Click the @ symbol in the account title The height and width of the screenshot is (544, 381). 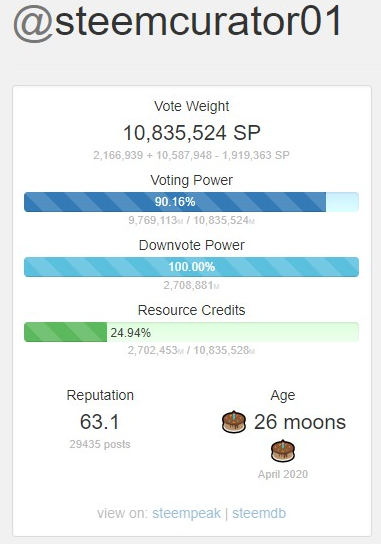click(x=33, y=23)
